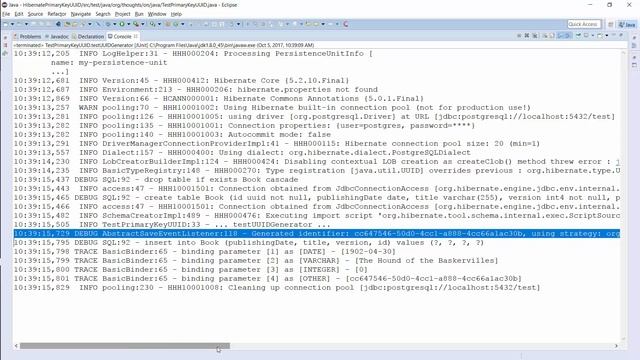Click 'binding parameter [1] as [DATE]' line
The image size is (640, 360).
(204, 251)
